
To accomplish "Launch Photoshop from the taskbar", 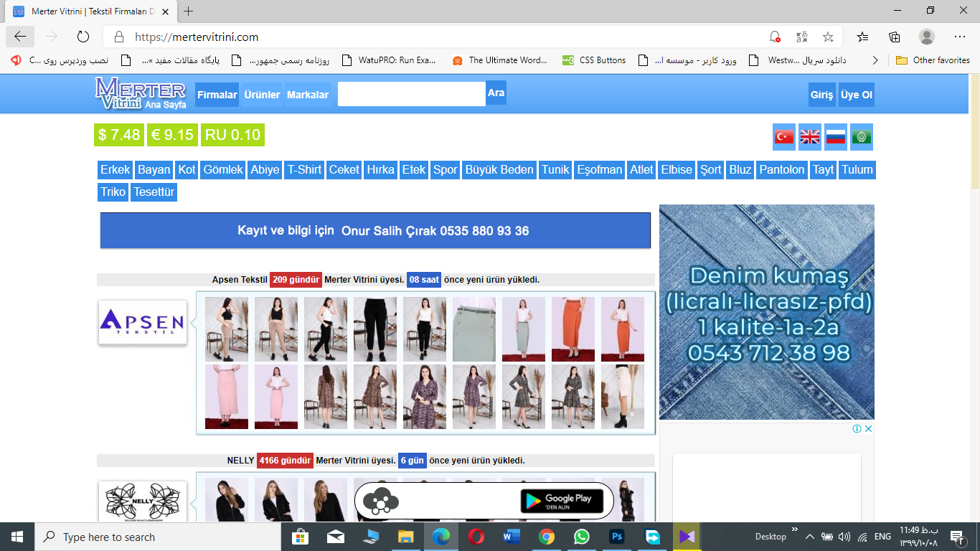I will tap(617, 537).
